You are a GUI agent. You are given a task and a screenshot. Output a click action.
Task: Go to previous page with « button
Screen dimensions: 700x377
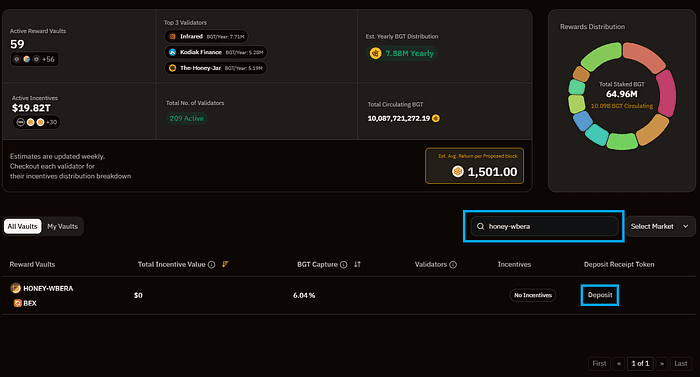click(619, 364)
